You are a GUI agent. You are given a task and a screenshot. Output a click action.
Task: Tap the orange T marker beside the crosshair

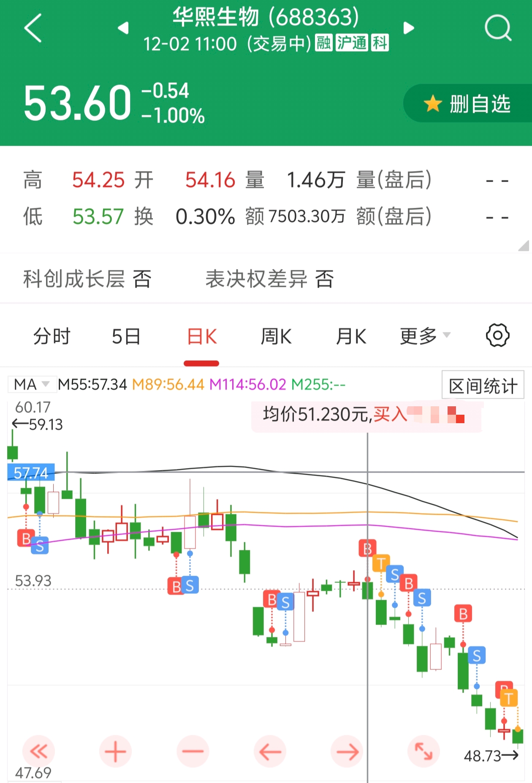[x=381, y=563]
